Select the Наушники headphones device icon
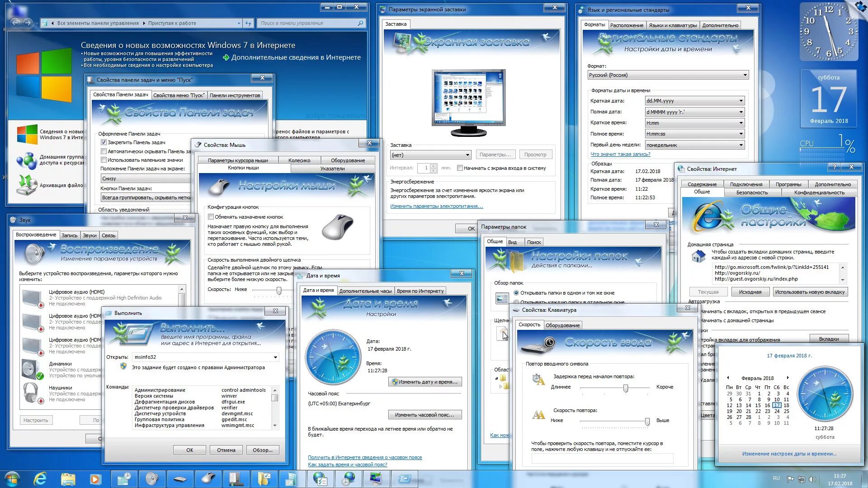 31,393
